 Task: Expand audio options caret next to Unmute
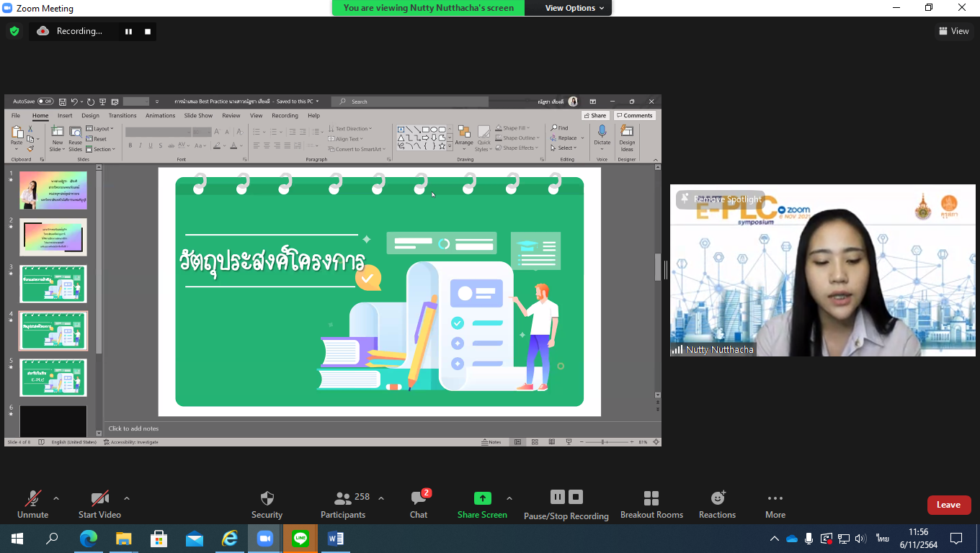[56, 498]
